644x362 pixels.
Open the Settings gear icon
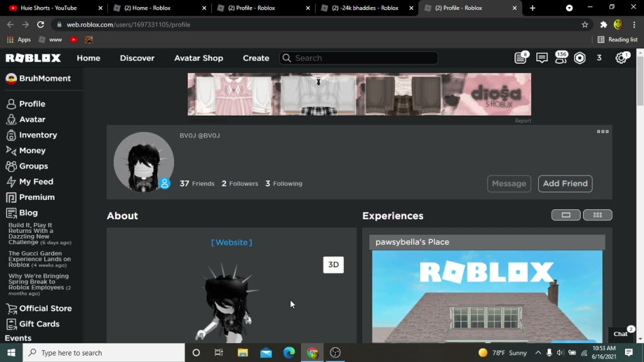point(621,58)
